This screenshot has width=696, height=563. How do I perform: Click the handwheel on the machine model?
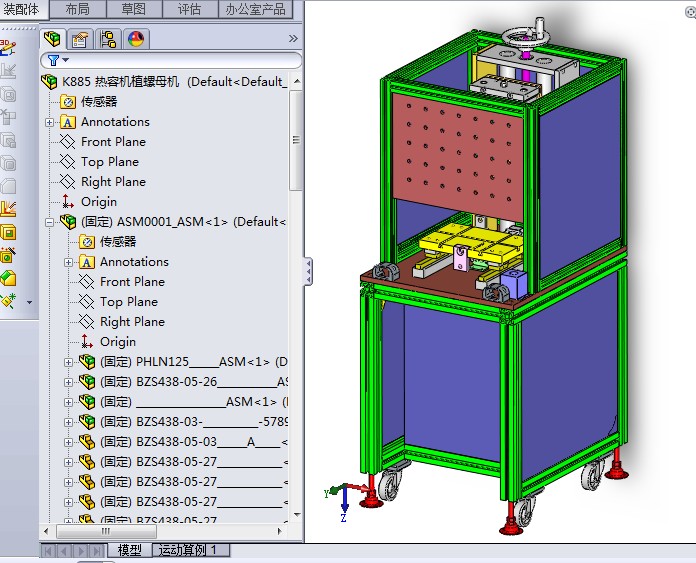pyautogui.click(x=526, y=36)
